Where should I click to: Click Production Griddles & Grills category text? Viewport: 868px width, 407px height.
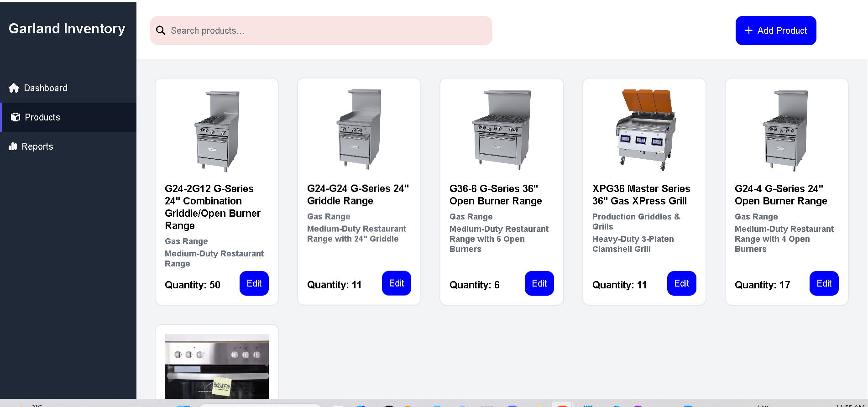point(636,222)
